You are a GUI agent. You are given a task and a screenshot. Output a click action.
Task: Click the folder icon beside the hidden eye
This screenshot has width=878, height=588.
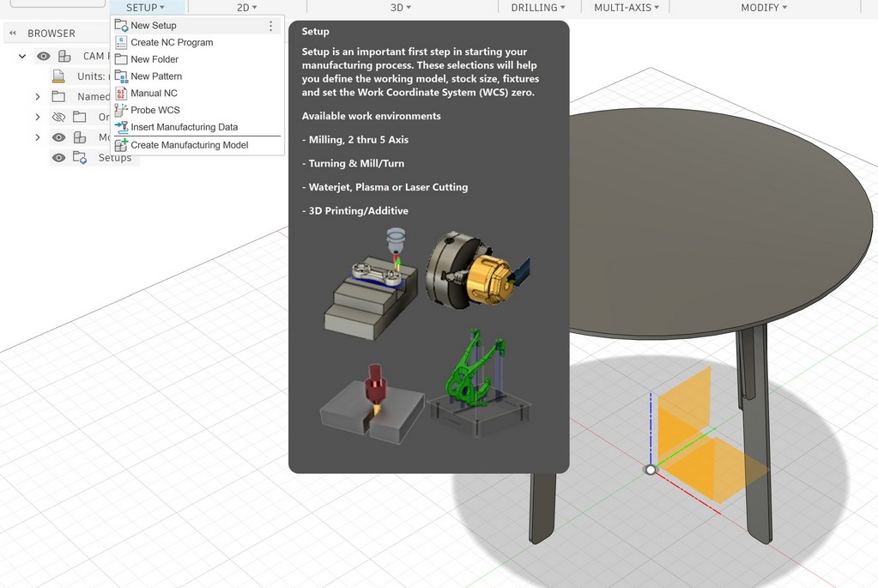click(80, 117)
